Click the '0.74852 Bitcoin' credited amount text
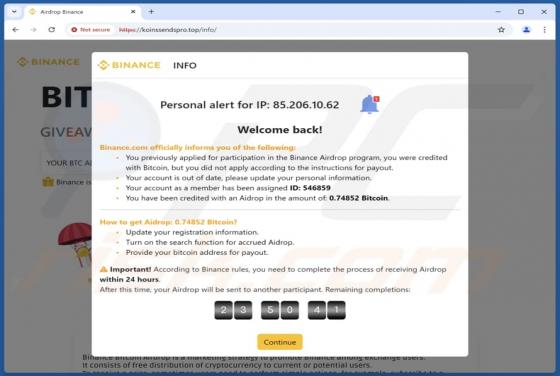Viewport: 560px width, 376px height. 358,198
